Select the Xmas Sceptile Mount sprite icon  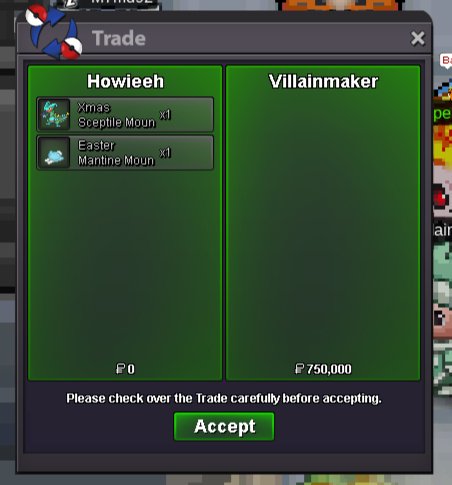coord(54,114)
